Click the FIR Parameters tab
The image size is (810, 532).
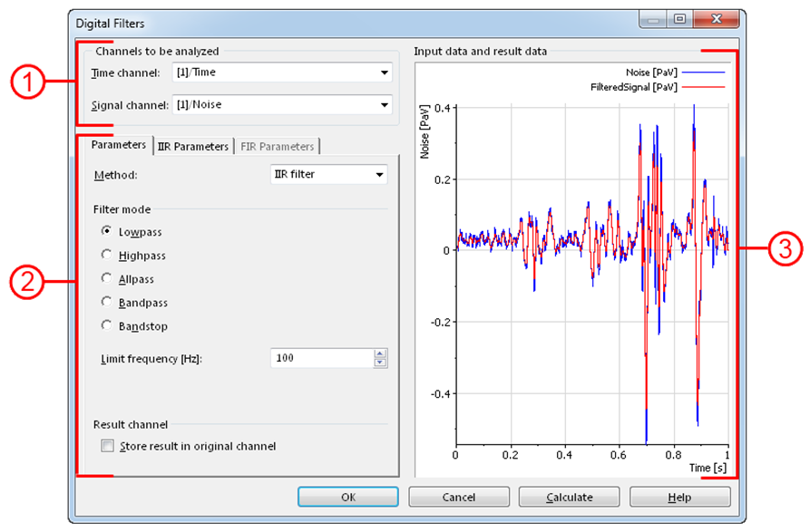(x=277, y=146)
